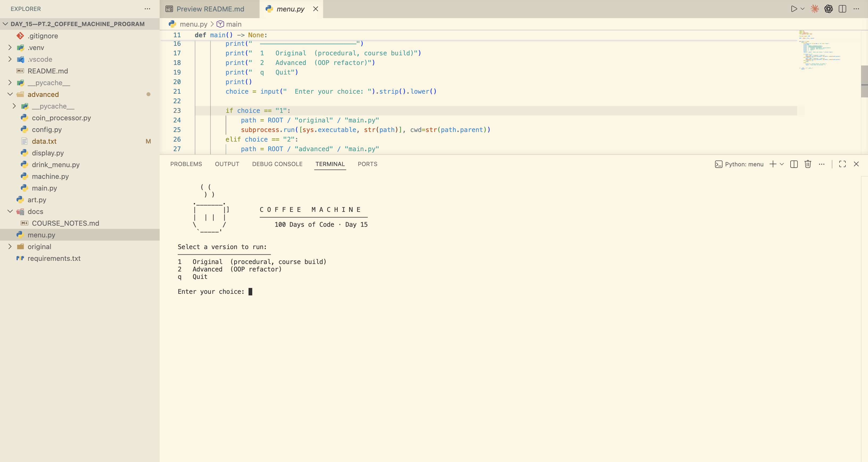
Task: Open editor more actions ellipsis menu
Action: point(856,9)
